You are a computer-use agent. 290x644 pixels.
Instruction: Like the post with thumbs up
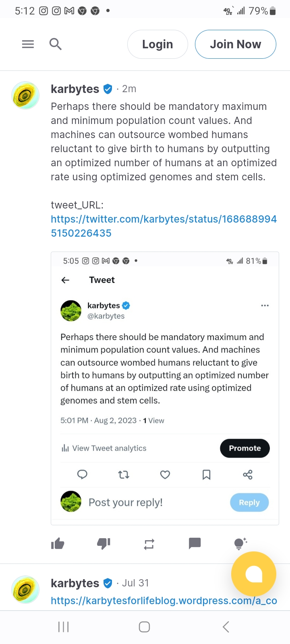click(58, 544)
